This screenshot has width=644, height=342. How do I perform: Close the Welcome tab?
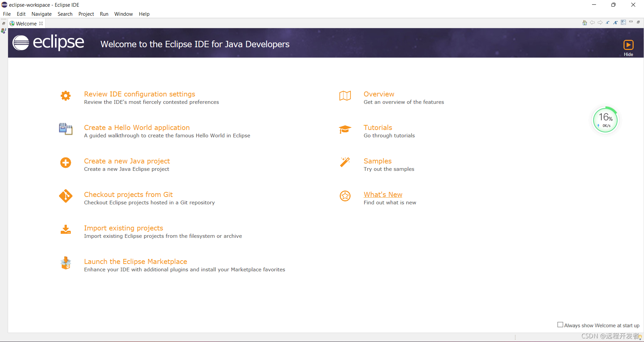point(41,23)
